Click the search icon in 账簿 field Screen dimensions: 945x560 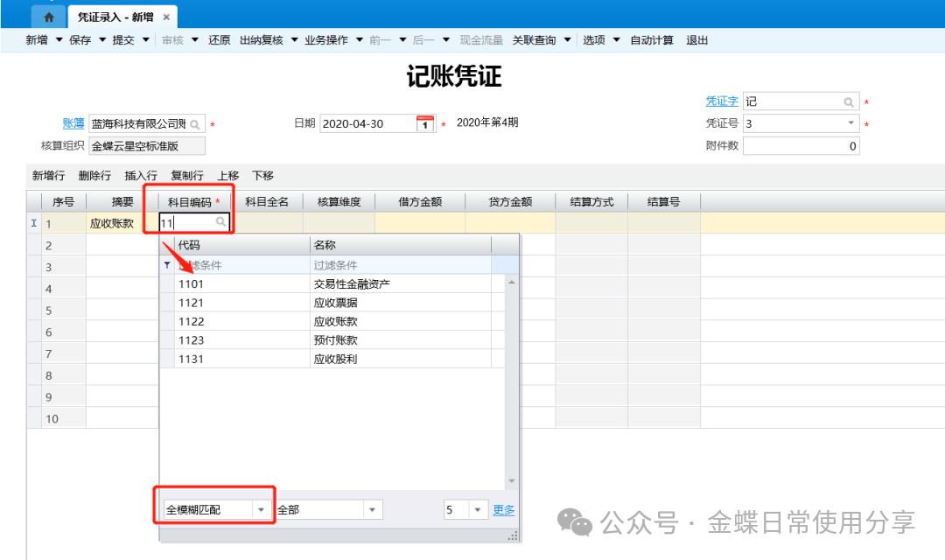(195, 124)
